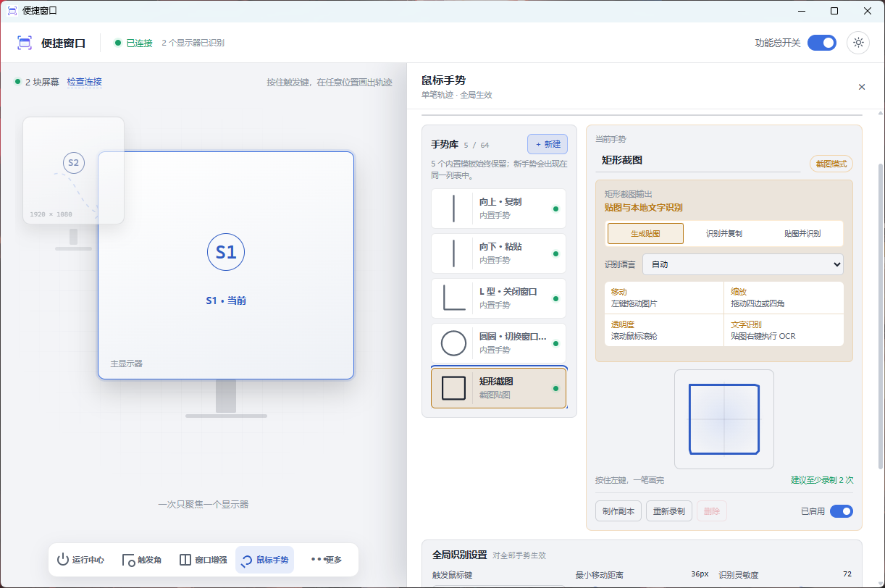Image resolution: width=885 pixels, height=588 pixels.
Task: Click the 已连接 status indicator
Action: click(x=133, y=43)
